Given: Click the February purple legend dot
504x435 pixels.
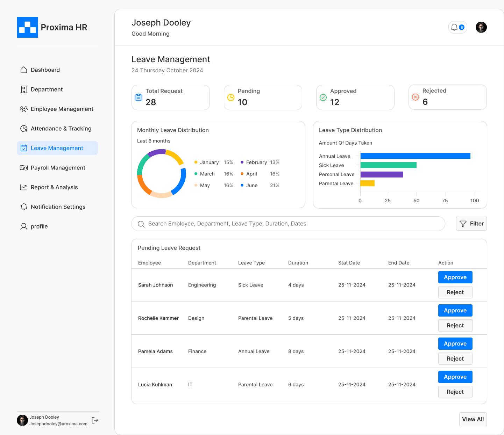Looking at the screenshot, I should (x=242, y=162).
